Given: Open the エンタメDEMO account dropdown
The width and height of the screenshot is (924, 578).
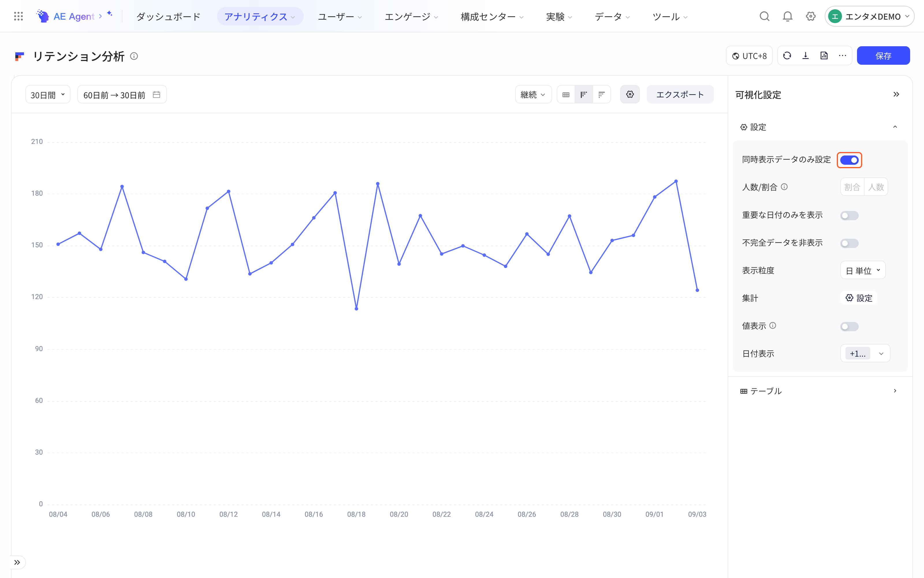Looking at the screenshot, I should 869,16.
